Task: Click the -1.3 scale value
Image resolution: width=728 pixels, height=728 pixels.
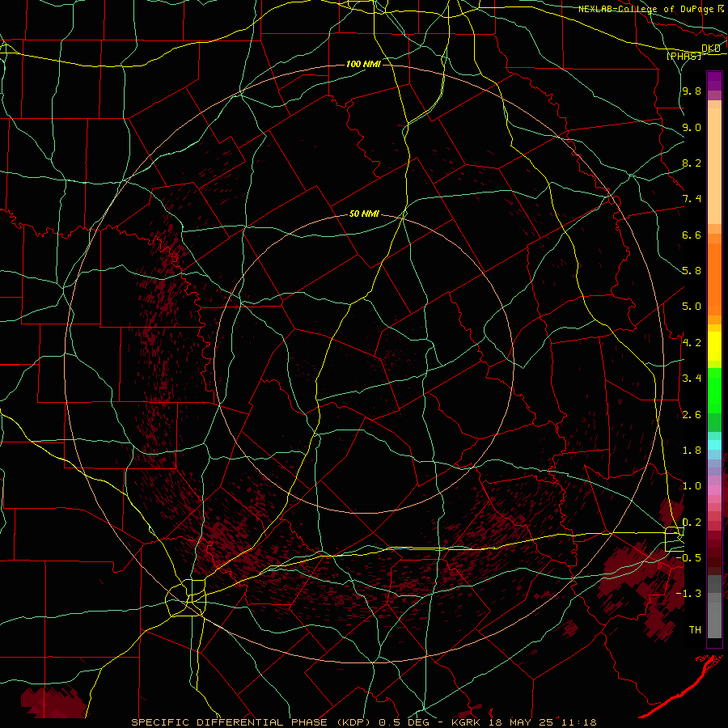Action: click(x=689, y=594)
